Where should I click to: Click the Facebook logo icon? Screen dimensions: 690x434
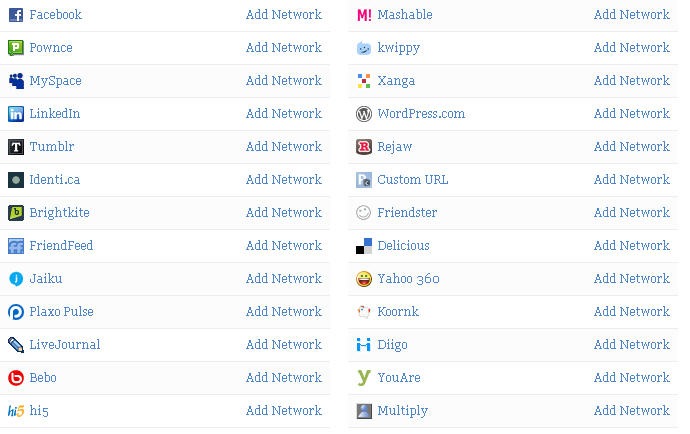click(16, 15)
